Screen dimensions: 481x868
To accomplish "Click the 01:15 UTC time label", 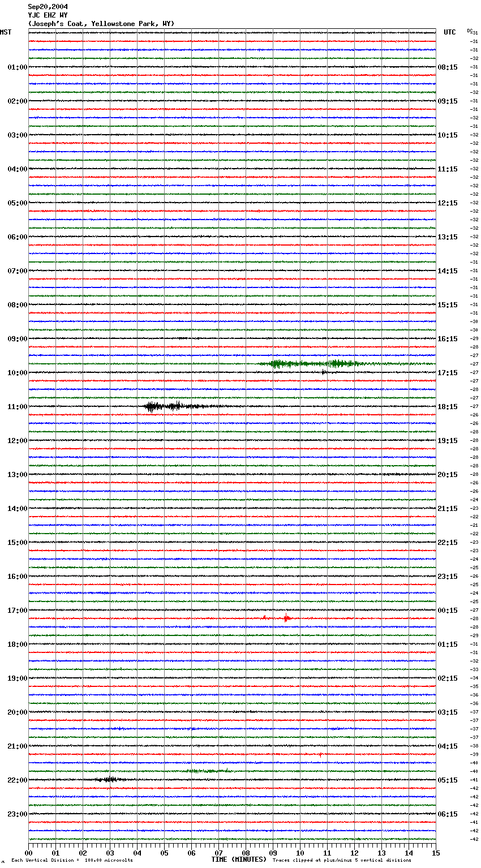I will point(448,644).
